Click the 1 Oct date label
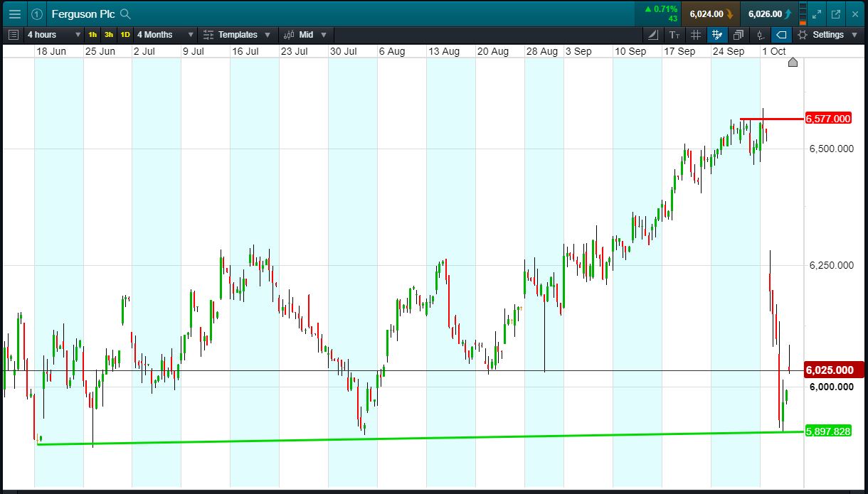The height and width of the screenshot is (494, 868). 774,51
